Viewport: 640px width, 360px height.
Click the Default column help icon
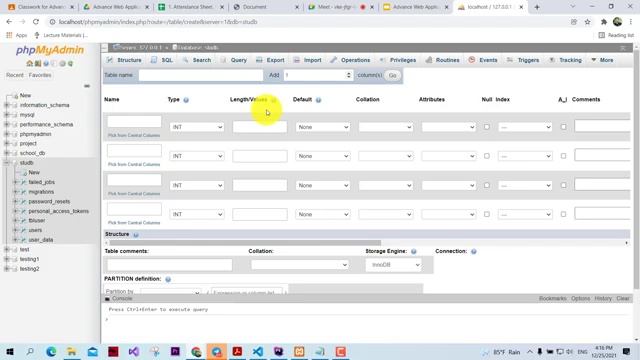pos(318,100)
